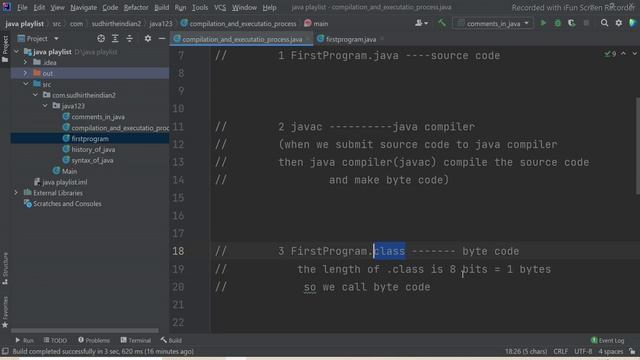This screenshot has width=640, height=360.
Task: Click editor vertical scrollbar thumb
Action: [x=638, y=146]
